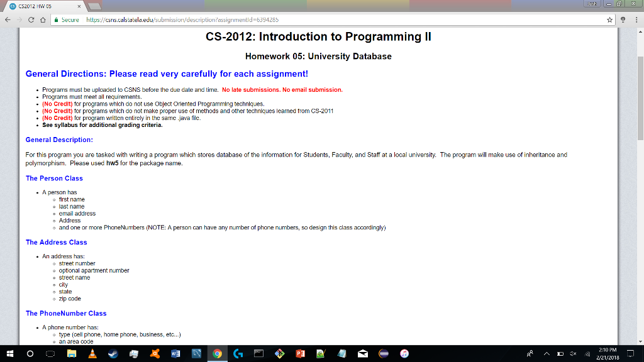Open the Wi-Fi network icon in system tray
This screenshot has width=644, height=362.
point(587,353)
